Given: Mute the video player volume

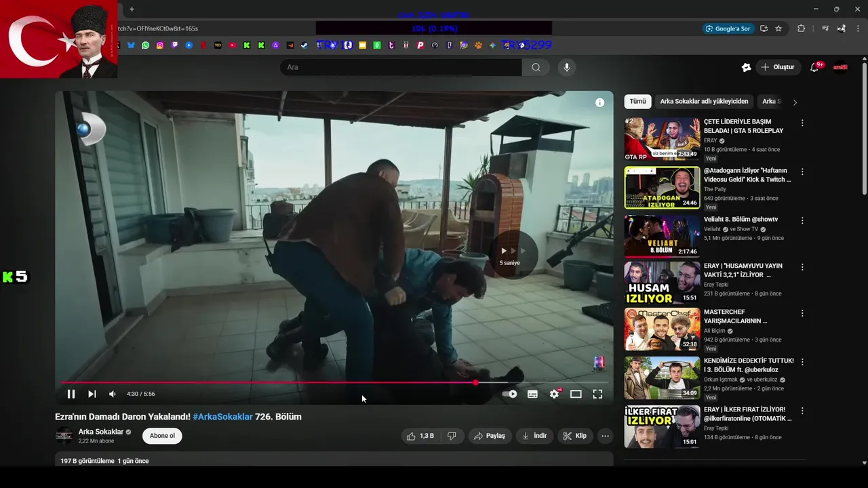Looking at the screenshot, I should (113, 394).
